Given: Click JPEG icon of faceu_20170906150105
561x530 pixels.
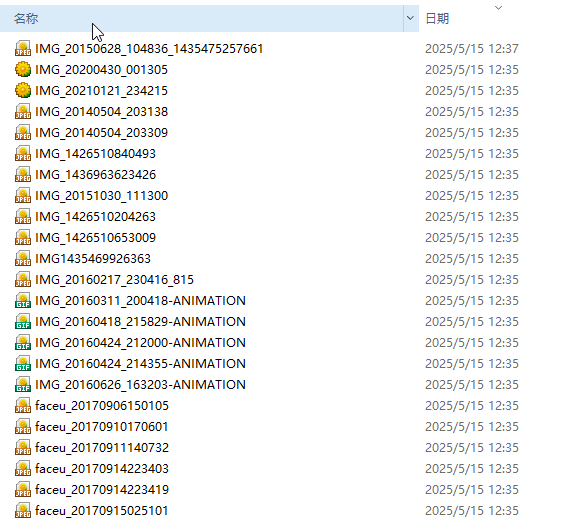Looking at the screenshot, I should [23, 405].
